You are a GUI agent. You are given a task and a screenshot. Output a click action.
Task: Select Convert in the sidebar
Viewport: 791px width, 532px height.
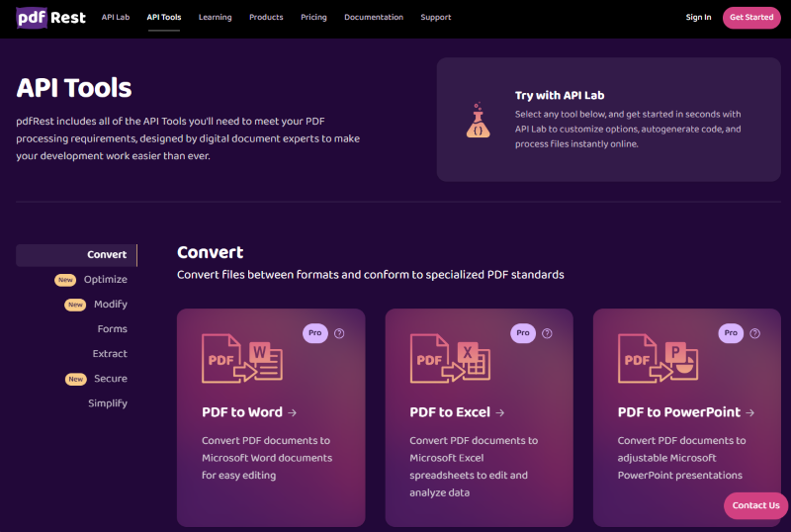[x=77, y=255]
